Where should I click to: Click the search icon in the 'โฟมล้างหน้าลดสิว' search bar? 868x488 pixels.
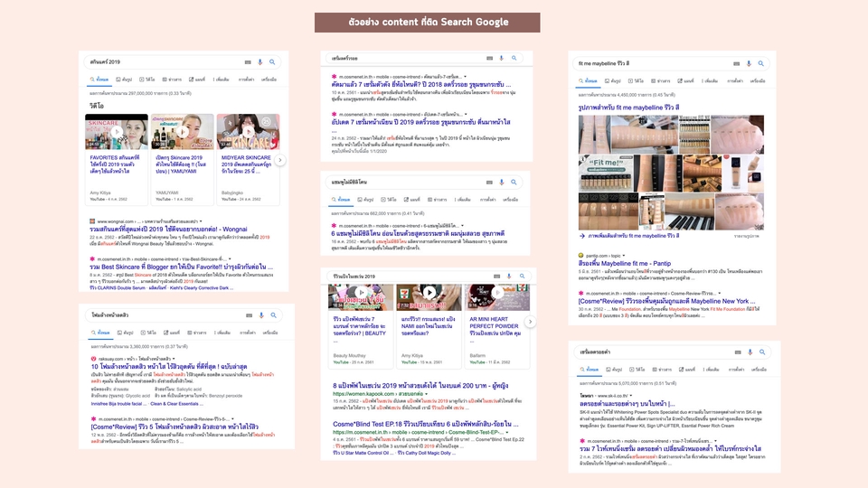(x=273, y=314)
